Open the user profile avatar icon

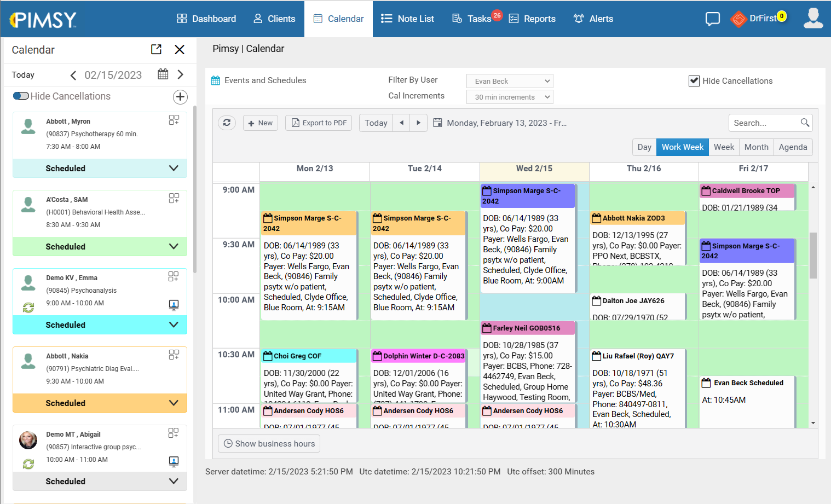pos(813,18)
